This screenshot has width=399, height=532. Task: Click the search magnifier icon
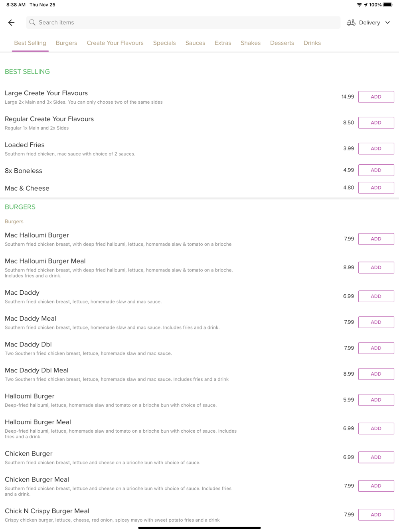(32, 23)
